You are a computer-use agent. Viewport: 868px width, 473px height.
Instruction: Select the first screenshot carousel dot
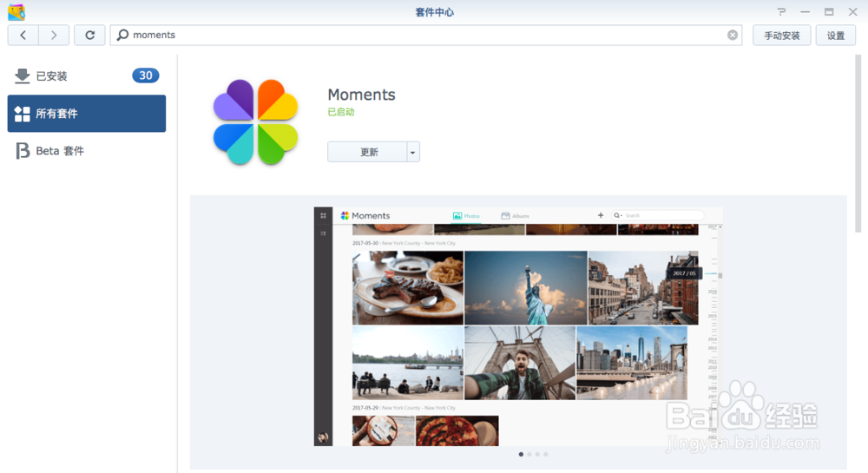(x=521, y=454)
